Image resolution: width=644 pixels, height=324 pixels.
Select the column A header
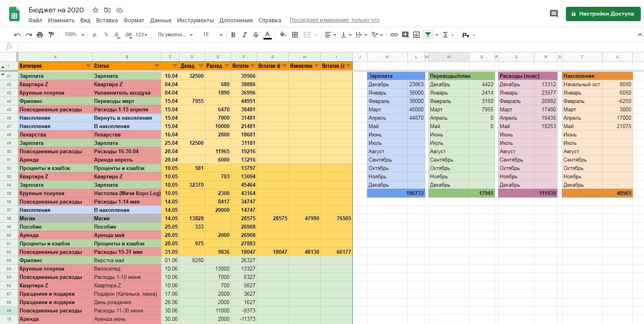(x=55, y=57)
